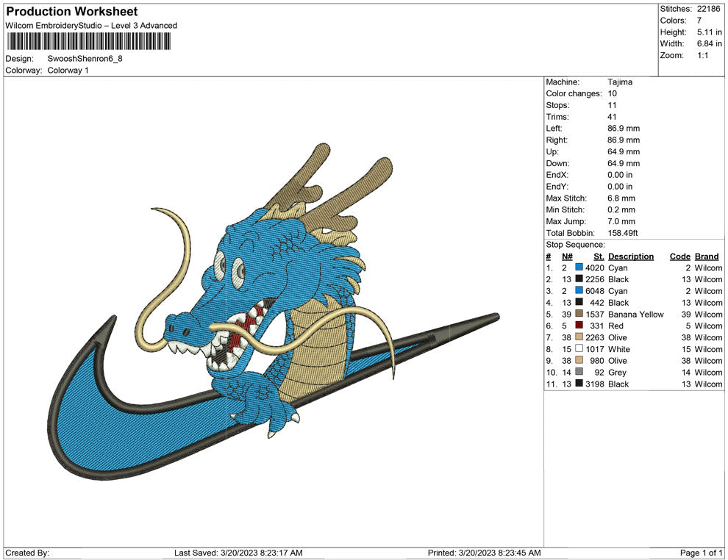Click the Stops value '11'
The width and height of the screenshot is (728, 560).
click(x=612, y=105)
